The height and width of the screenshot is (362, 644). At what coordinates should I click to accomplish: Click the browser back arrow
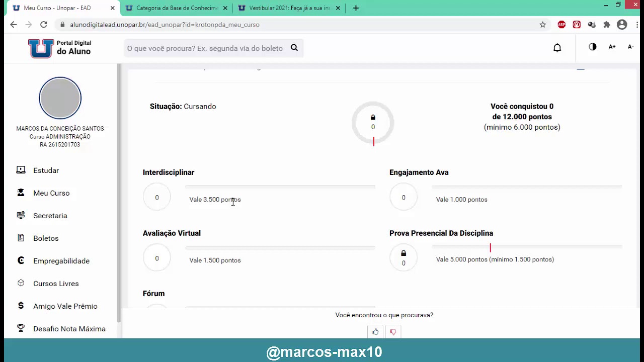[13, 24]
